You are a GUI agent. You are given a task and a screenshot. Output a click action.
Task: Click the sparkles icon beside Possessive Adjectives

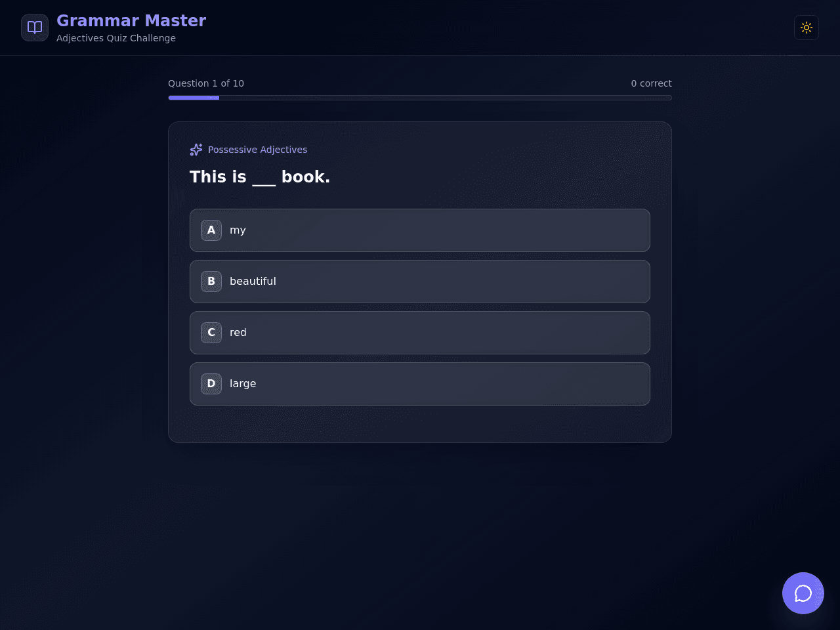point(196,150)
